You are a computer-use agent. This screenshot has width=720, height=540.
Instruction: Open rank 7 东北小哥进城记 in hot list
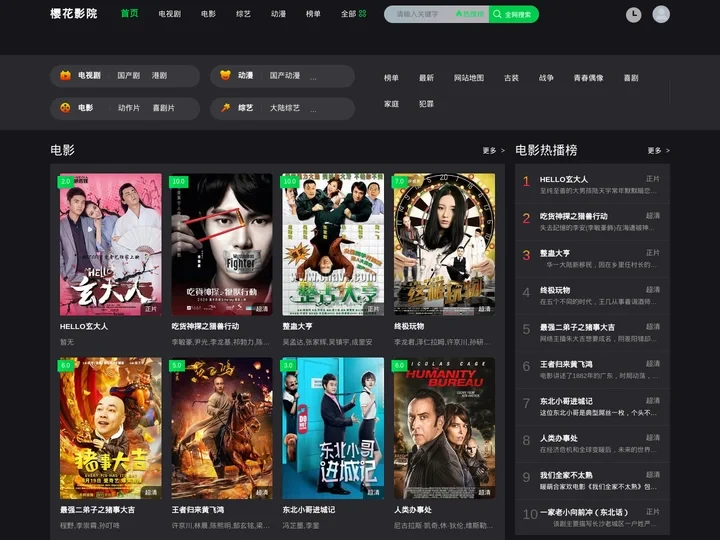point(592,407)
